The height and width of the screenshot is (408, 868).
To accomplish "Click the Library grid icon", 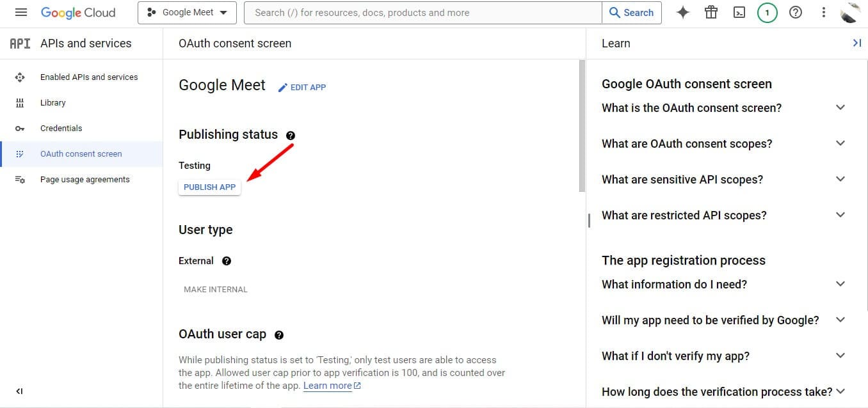I will [20, 103].
